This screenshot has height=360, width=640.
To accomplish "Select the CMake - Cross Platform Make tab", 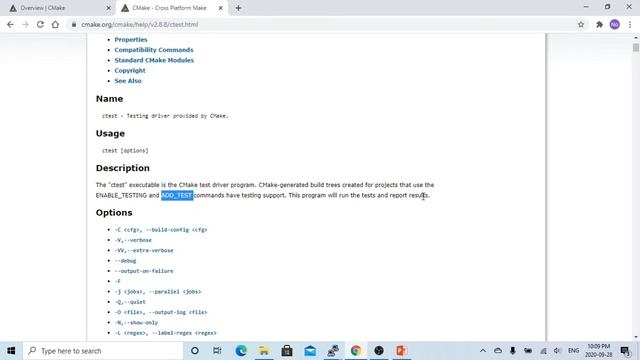I will coord(171,8).
